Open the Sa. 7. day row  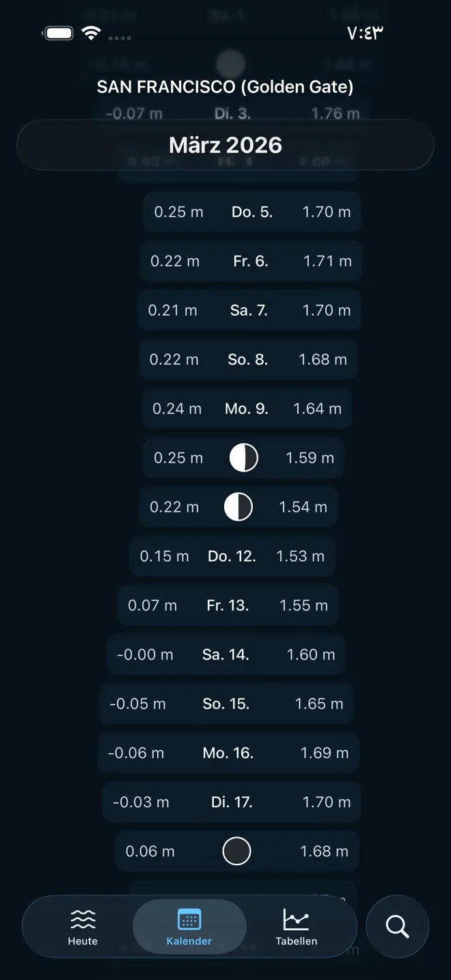click(x=249, y=310)
